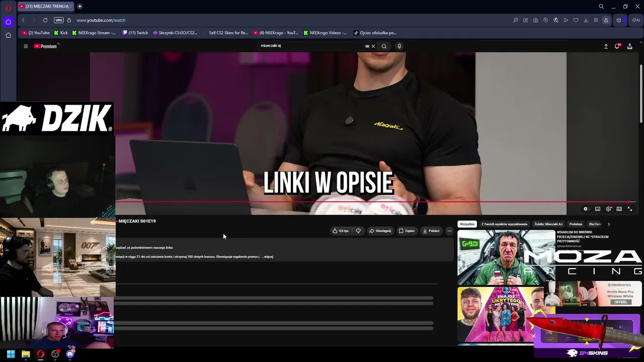
Task: Add page to bookmarks with heart icon
Action: click(x=576, y=20)
